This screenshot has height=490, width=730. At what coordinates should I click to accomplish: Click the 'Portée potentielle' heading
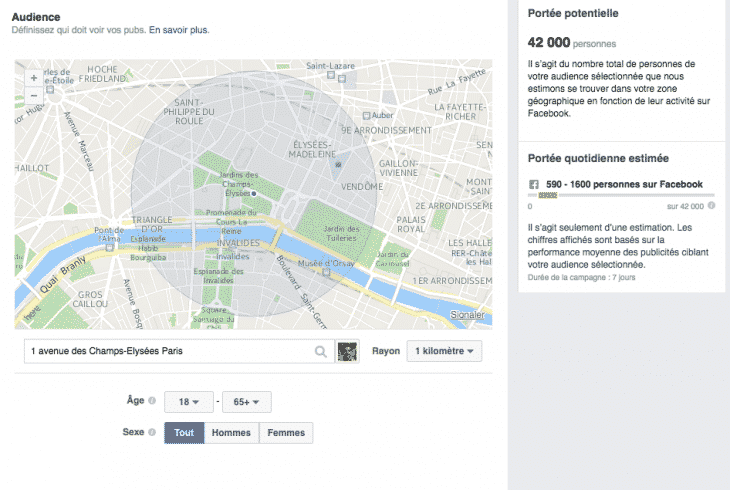coord(573,14)
